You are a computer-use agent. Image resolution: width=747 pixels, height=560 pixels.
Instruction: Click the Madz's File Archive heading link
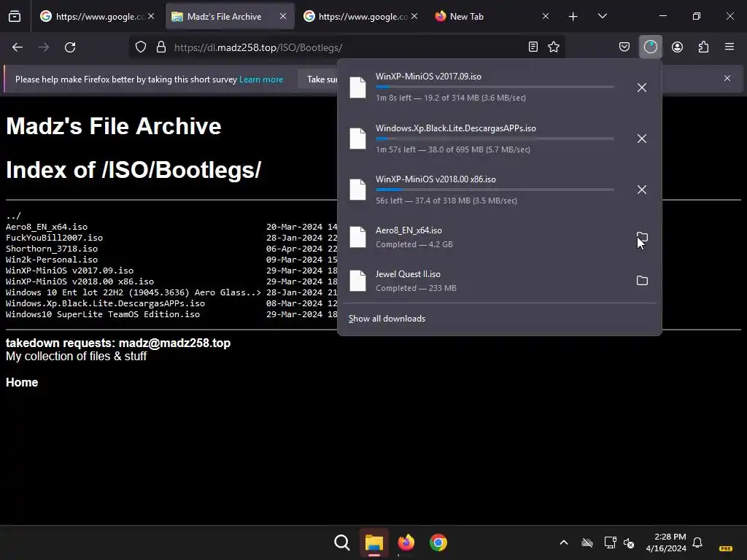pos(113,126)
